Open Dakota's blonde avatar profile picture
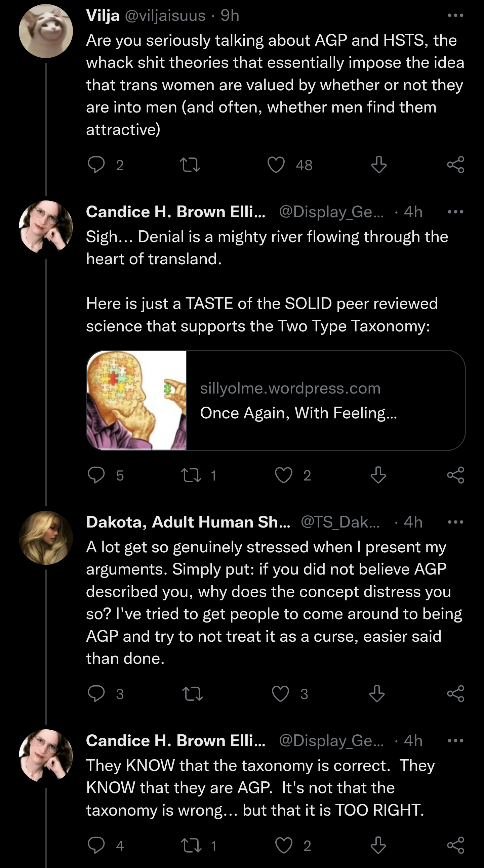 (46, 538)
